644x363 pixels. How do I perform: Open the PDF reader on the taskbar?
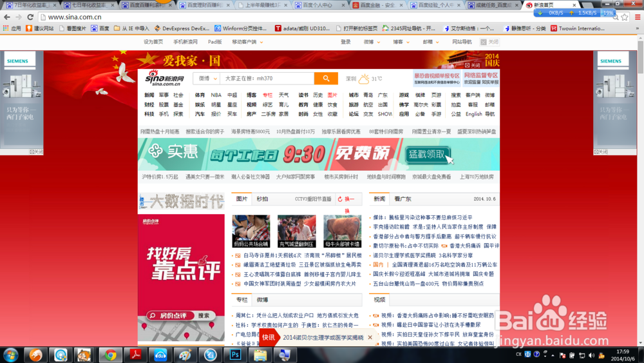(x=135, y=355)
